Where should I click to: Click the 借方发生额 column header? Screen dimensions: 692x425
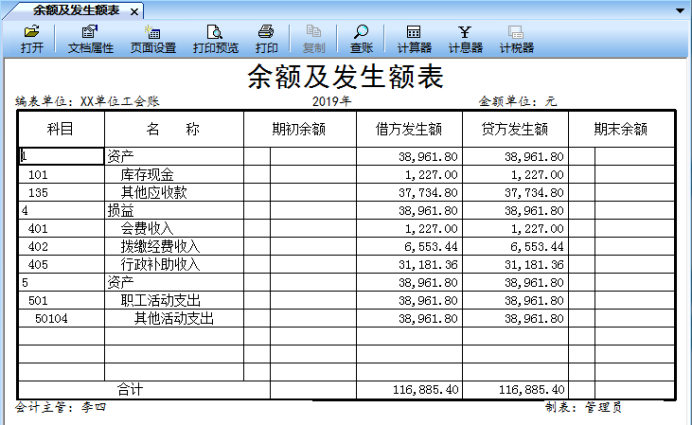coord(408,129)
